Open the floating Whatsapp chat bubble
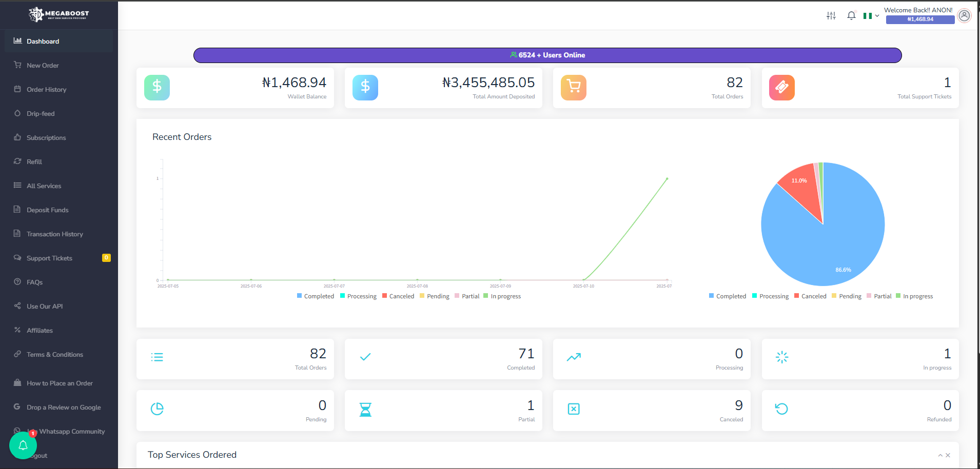Screen dimensions: 980x469 [23, 445]
